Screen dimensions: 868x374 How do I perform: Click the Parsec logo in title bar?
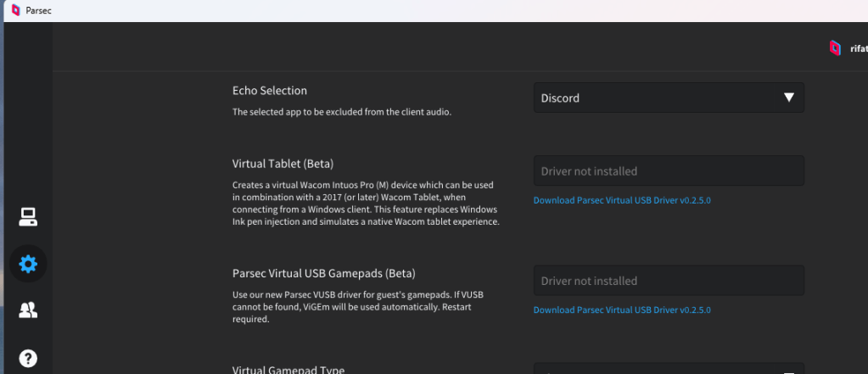(15, 10)
